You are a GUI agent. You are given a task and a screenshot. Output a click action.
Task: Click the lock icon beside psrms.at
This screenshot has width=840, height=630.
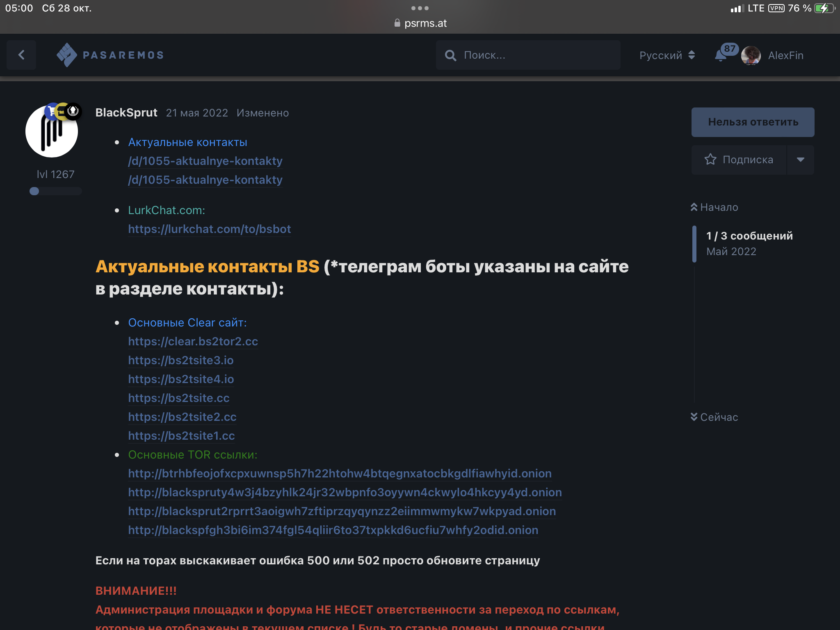(397, 23)
